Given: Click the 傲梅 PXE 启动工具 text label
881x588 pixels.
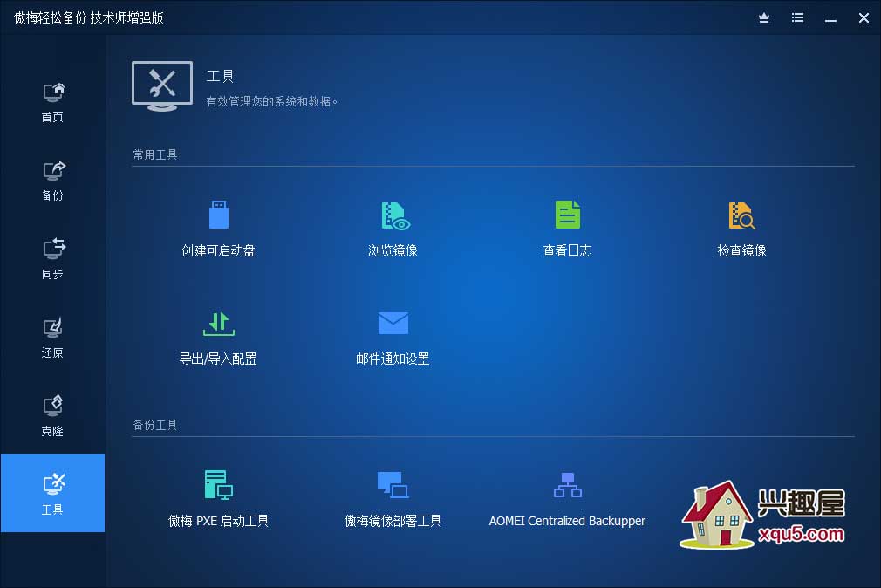Looking at the screenshot, I should coord(219,521).
